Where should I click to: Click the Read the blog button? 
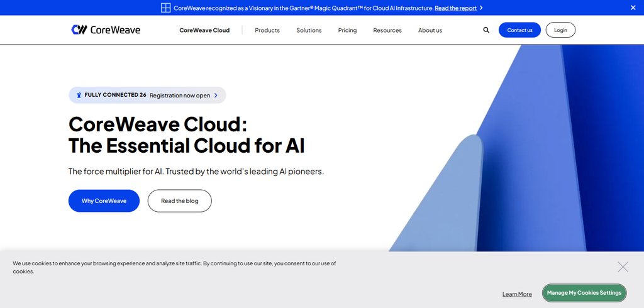coord(179,201)
